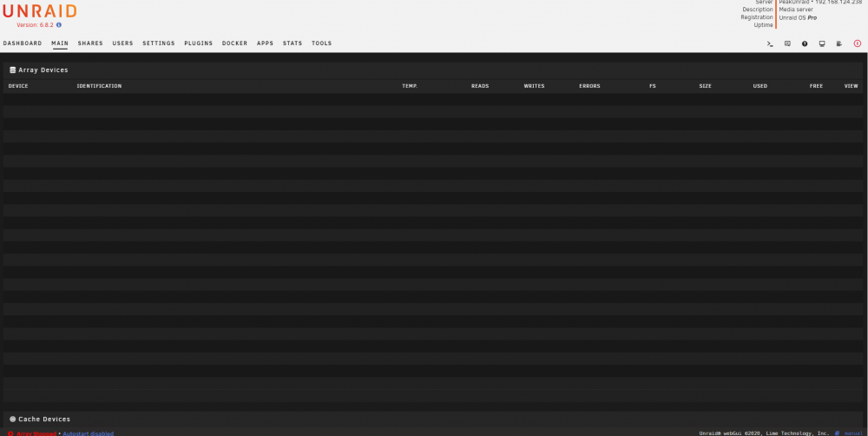The height and width of the screenshot is (436, 868).
Task: Click the Array Devices section title
Action: click(43, 70)
